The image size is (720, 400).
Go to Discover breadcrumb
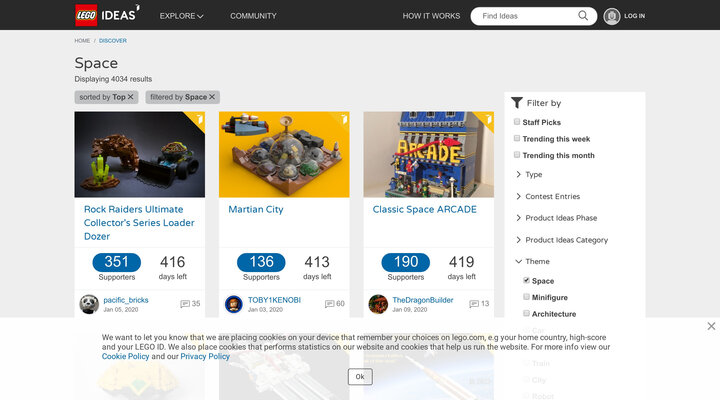point(113,40)
